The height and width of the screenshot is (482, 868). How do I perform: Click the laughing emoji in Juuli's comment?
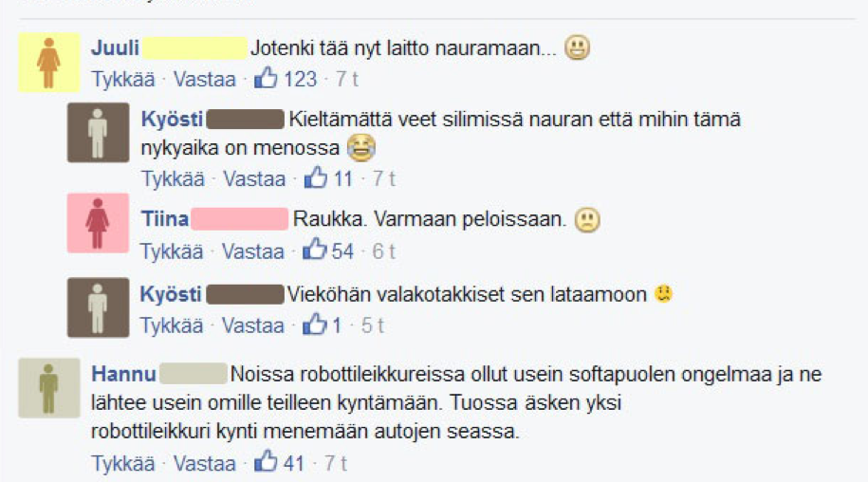pyautogui.click(x=577, y=47)
